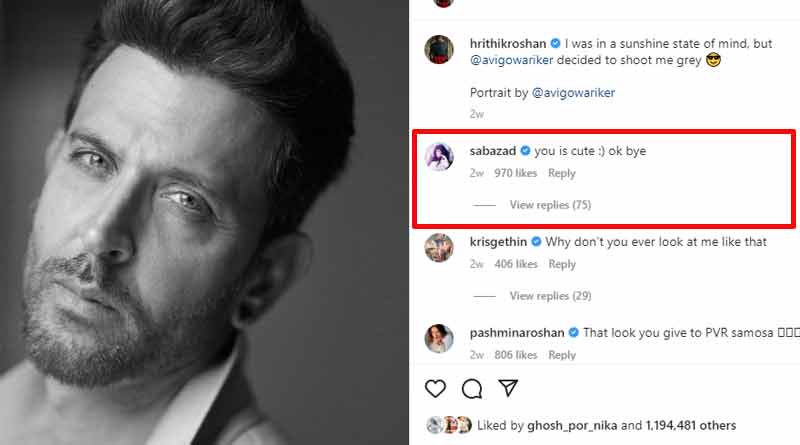This screenshot has height=445, width=800.
Task: Reply to sabazad's comment
Action: coord(562,173)
